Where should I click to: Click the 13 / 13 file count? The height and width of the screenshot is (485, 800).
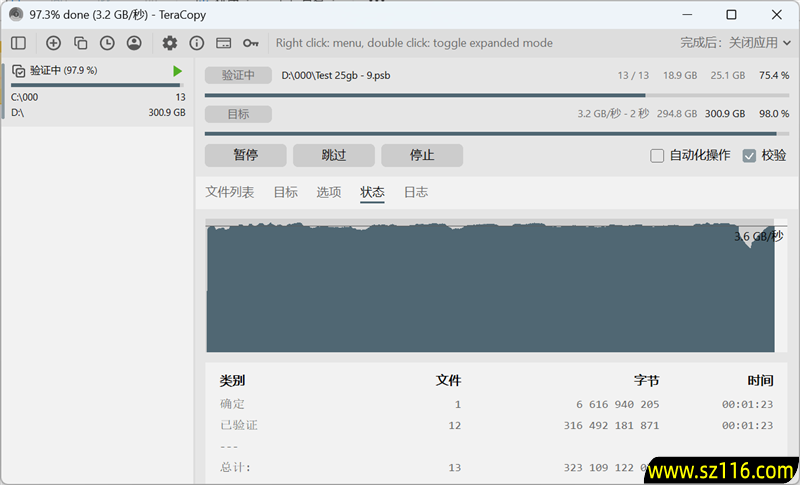click(x=633, y=75)
